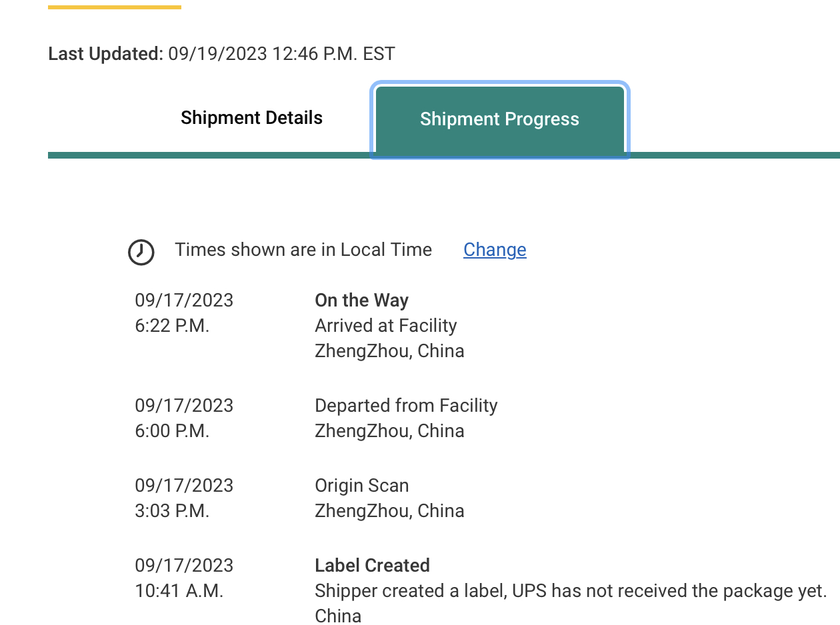
Task: Click the Last Updated timestamp text
Action: (x=281, y=54)
